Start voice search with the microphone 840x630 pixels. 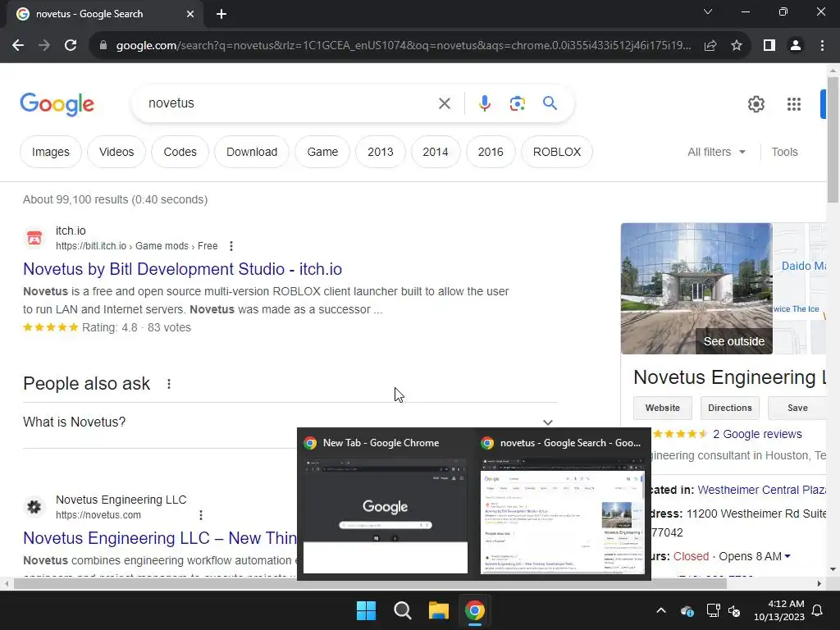click(484, 103)
